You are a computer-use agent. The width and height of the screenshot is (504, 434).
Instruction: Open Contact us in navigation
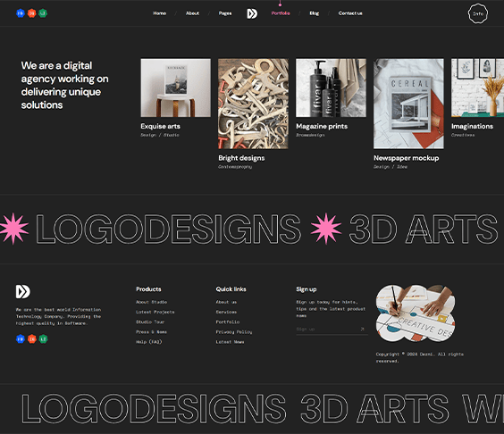click(x=350, y=13)
